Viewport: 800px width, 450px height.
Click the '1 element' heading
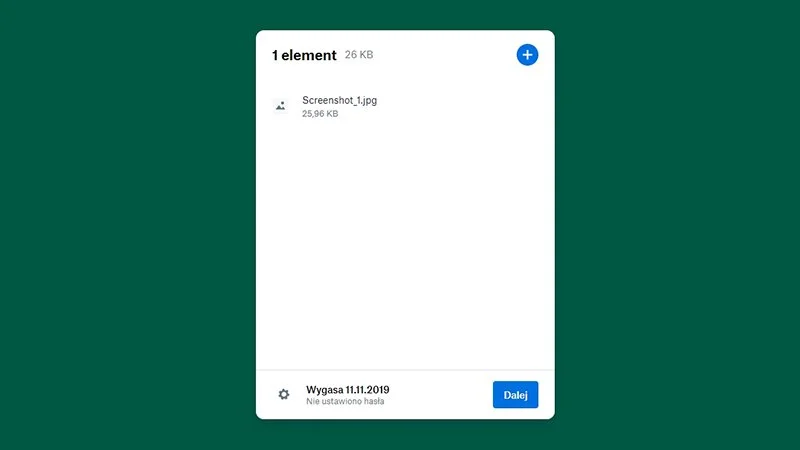tap(304, 55)
